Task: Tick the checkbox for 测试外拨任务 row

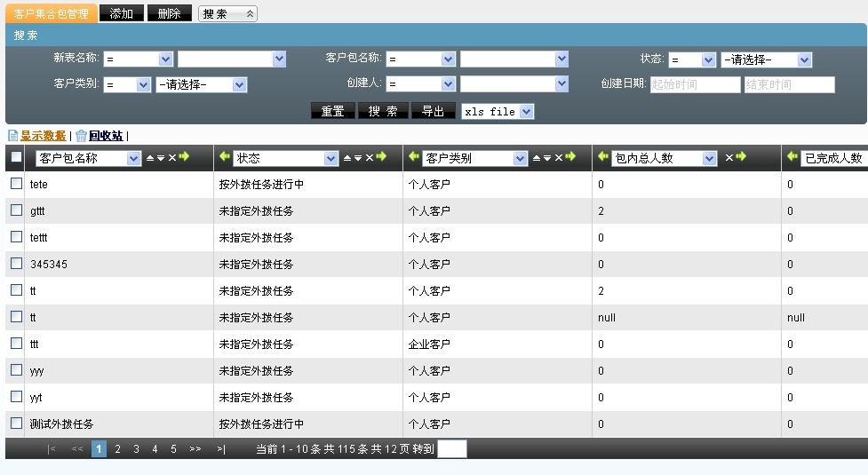Action: [x=16, y=424]
